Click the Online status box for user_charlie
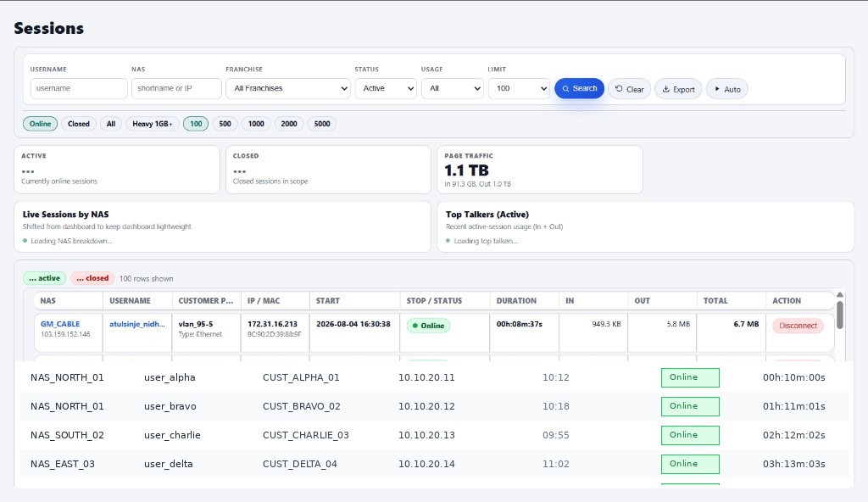Image resolution: width=868 pixels, height=502 pixels. 690,435
